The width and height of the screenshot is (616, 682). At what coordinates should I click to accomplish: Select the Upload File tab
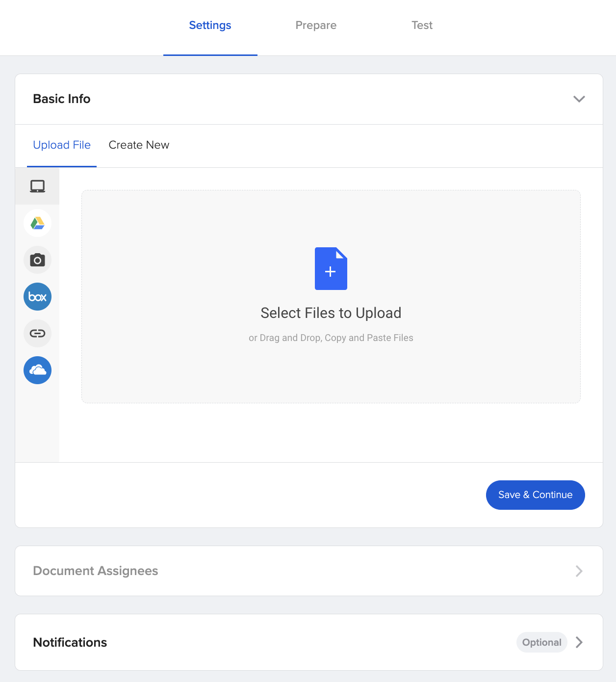point(62,145)
